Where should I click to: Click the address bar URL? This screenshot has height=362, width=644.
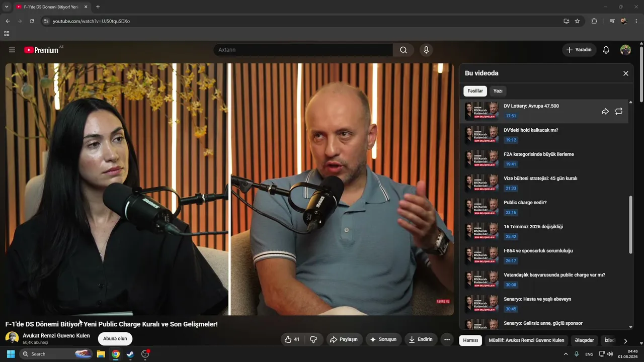91,21
